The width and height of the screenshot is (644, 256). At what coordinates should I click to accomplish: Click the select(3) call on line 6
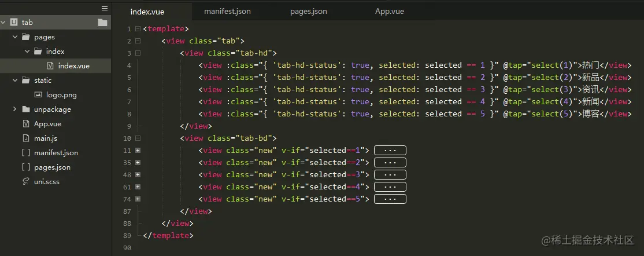point(550,89)
